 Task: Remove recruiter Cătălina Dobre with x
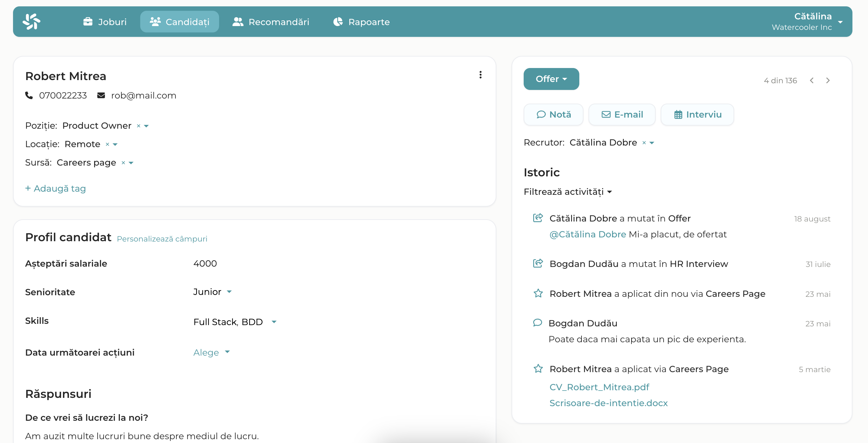coord(644,143)
